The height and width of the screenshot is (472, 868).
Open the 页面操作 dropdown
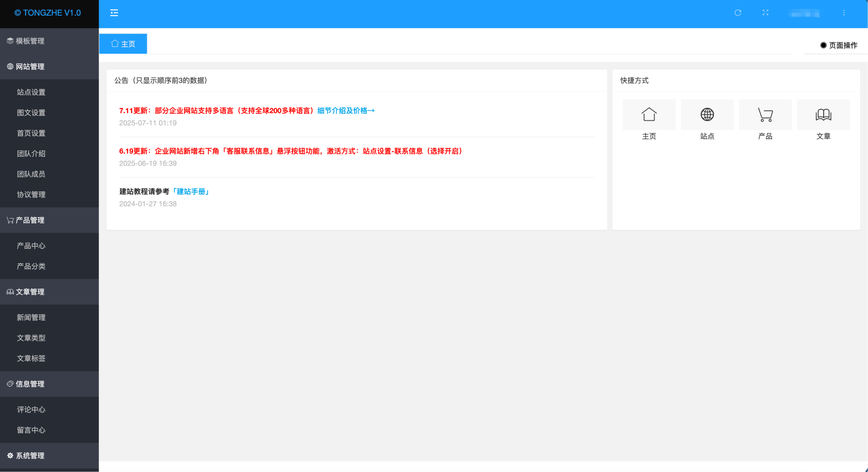tap(838, 45)
